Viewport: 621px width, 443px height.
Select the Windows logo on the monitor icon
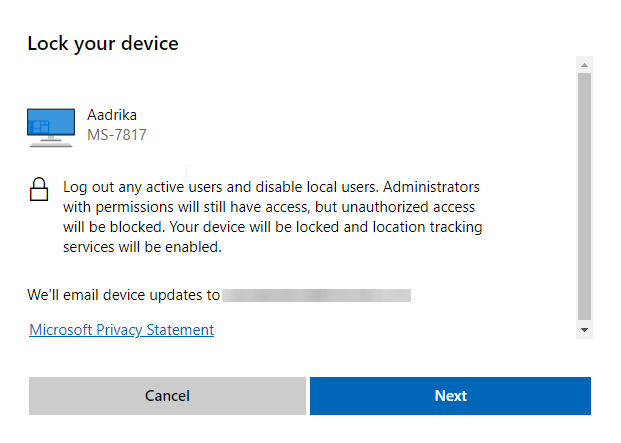point(39,127)
